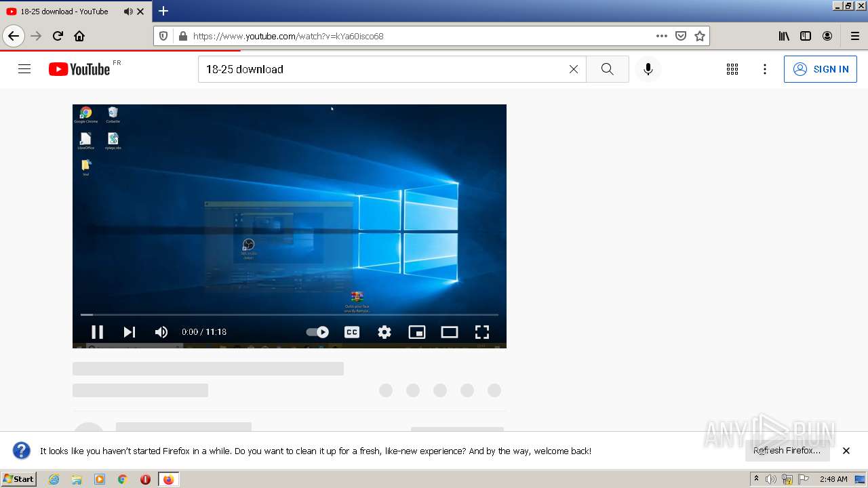Enter full screen mode
Image resolution: width=868 pixels, height=488 pixels.
(x=482, y=332)
